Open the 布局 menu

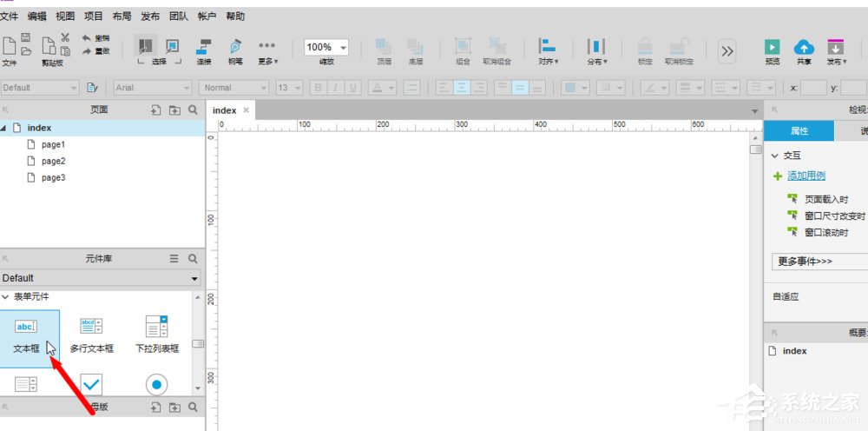point(122,16)
